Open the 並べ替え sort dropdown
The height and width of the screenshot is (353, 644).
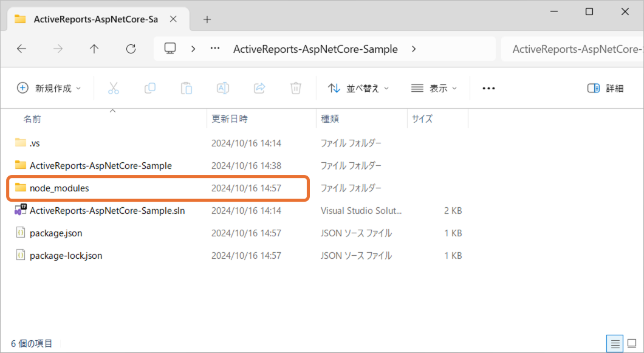(x=358, y=88)
